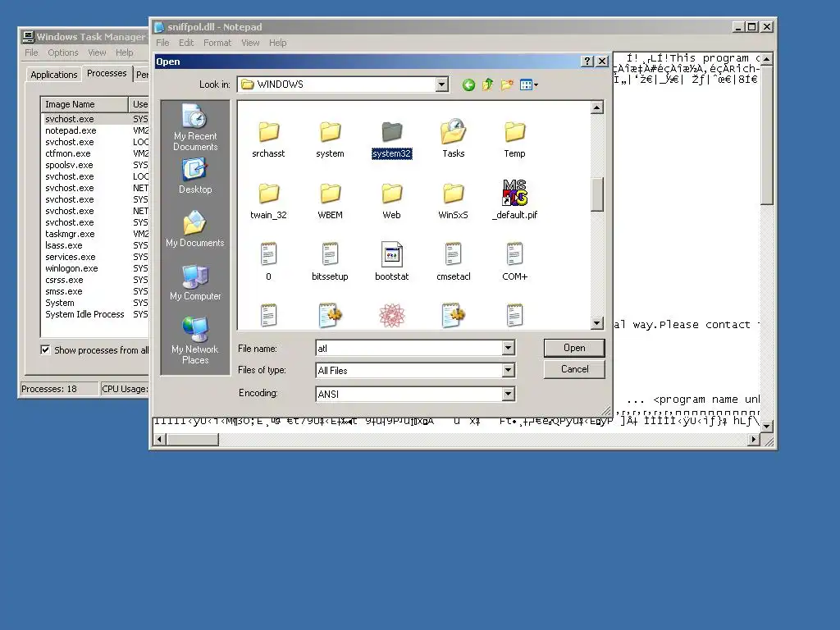
Task: Select notepad.exe process row
Action: pyautogui.click(x=71, y=130)
